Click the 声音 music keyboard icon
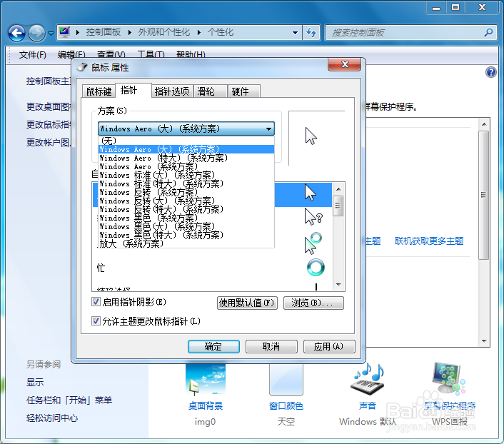504x444 pixels. coord(368,379)
